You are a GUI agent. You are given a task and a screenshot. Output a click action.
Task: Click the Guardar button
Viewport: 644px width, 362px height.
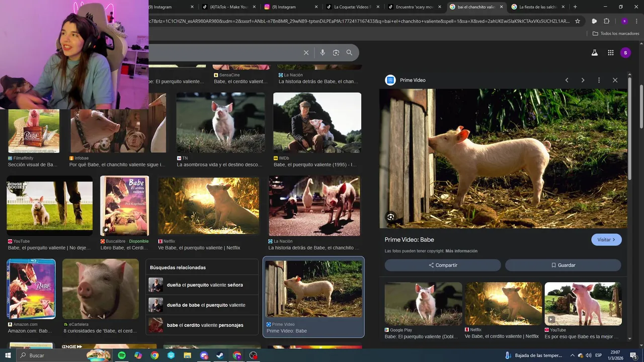point(563,265)
